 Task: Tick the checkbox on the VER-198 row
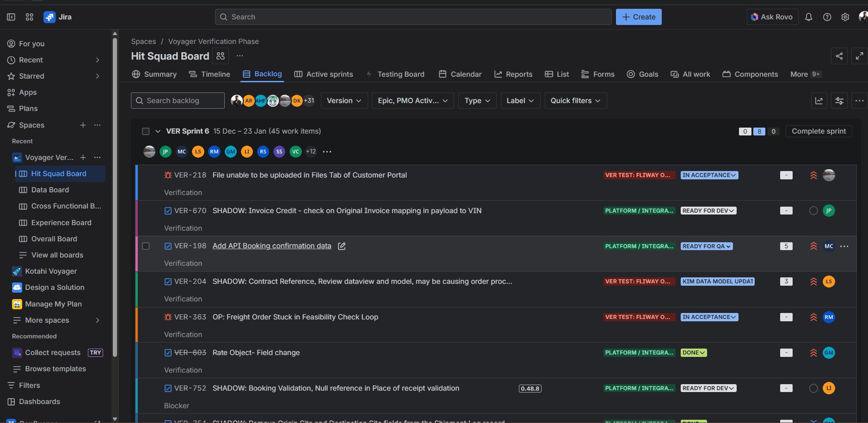click(146, 246)
